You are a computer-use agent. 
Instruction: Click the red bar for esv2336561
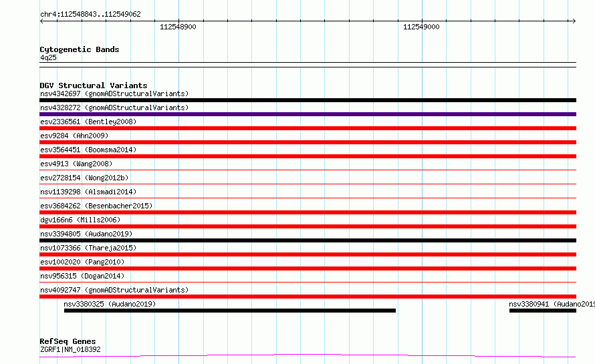click(x=308, y=128)
